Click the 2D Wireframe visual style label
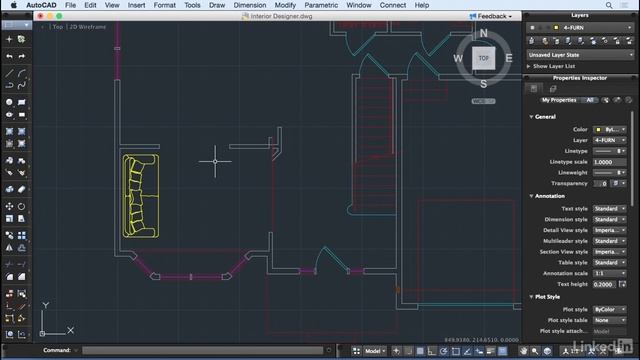The width and height of the screenshot is (640, 360). coord(88,27)
